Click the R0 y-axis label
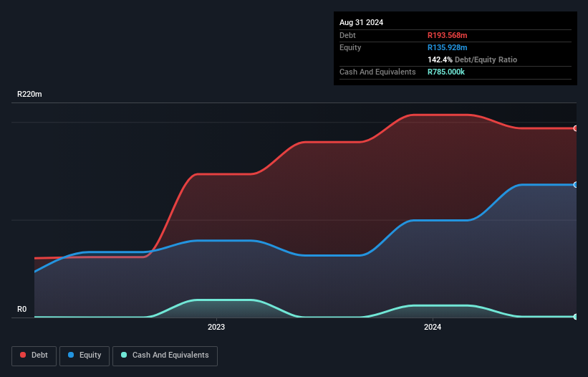 coord(21,309)
